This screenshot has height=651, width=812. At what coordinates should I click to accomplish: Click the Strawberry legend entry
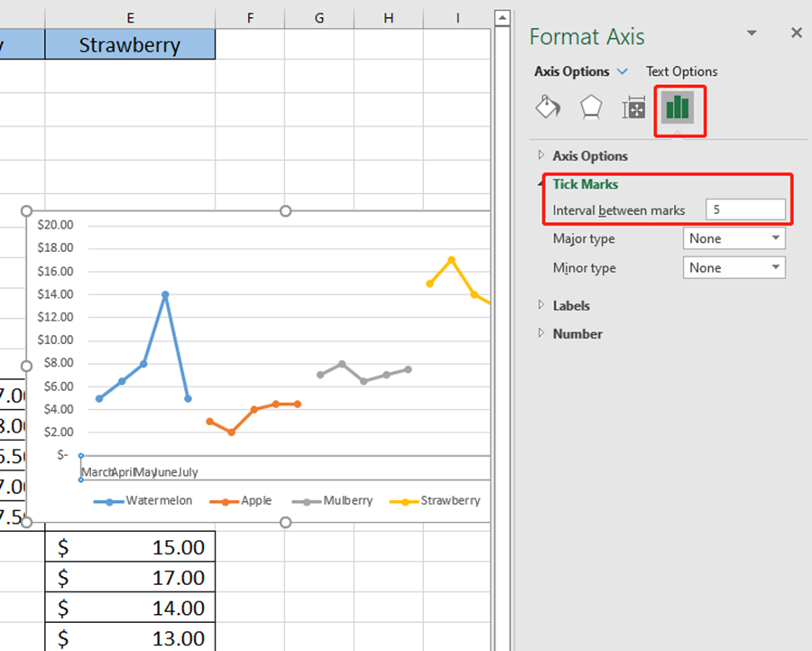(435, 501)
